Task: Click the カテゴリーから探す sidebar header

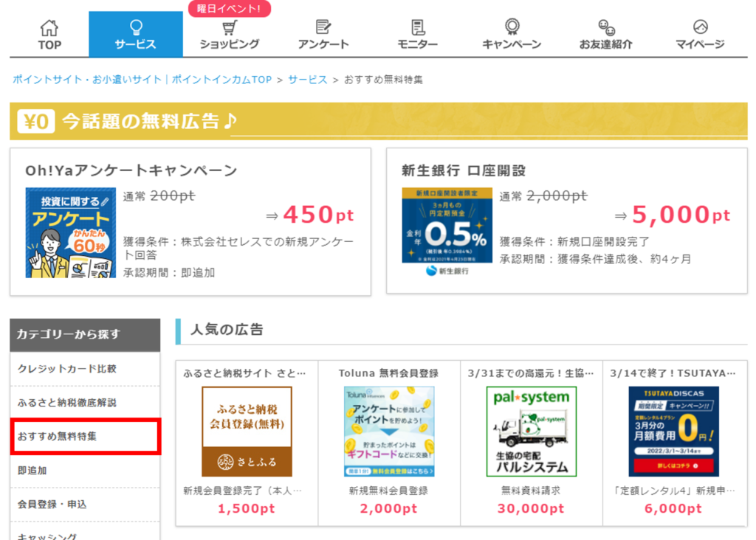Action: (x=85, y=335)
